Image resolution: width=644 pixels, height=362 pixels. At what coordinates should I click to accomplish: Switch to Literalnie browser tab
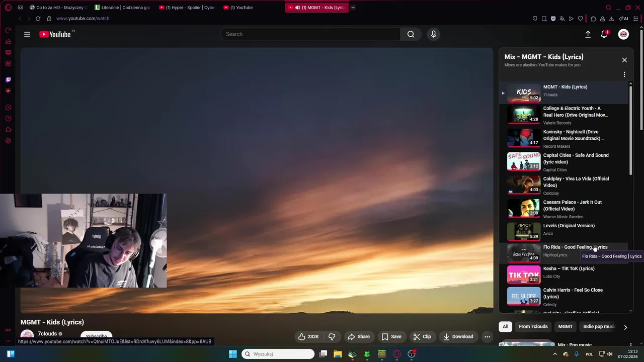coord(122,8)
